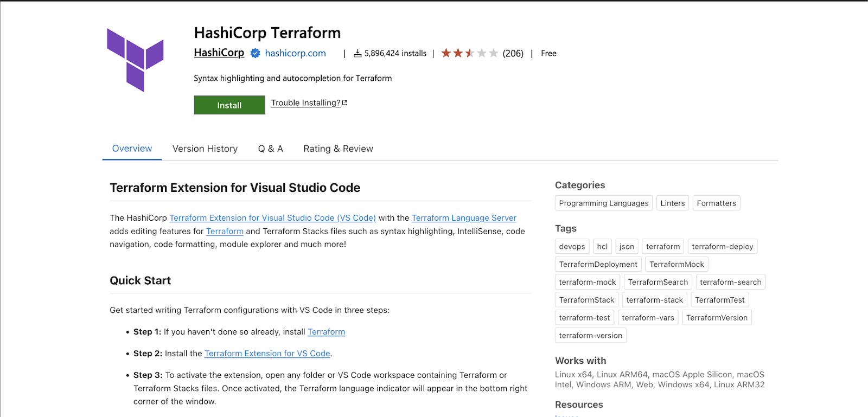The image size is (868, 417).
Task: Click the verified publisher badge icon
Action: point(255,53)
